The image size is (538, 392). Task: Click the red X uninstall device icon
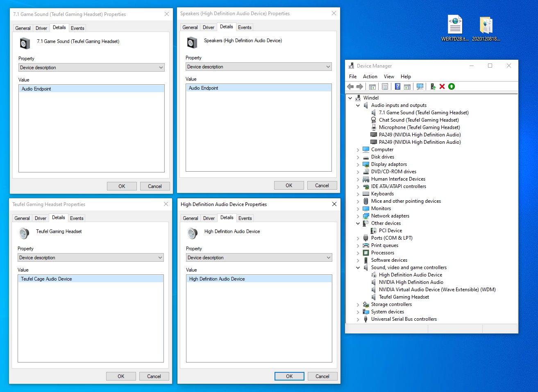442,86
